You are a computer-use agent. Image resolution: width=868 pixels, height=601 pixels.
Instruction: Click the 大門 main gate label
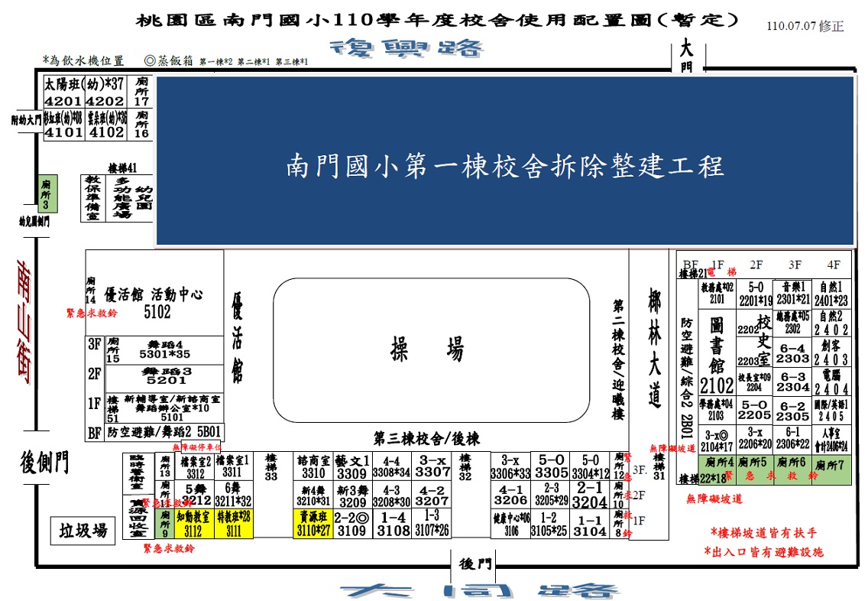[x=685, y=58]
